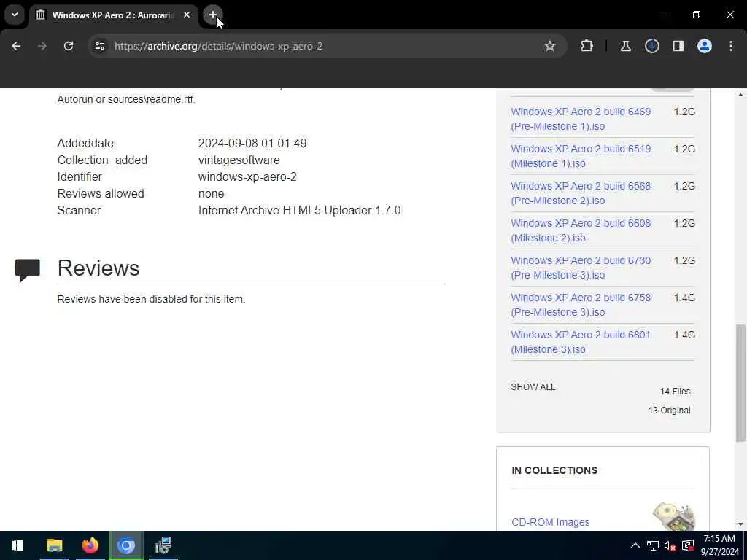
Task: Open a new browser tab
Action: (213, 15)
